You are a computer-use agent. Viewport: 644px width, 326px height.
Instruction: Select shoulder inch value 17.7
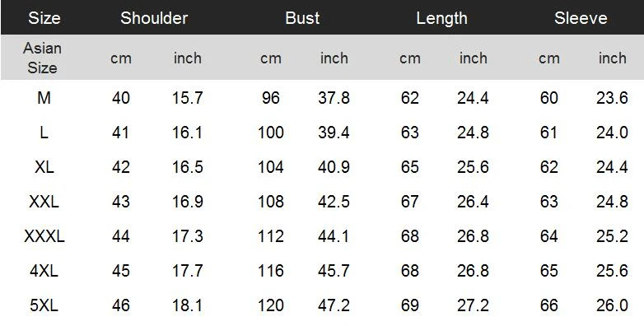pos(187,271)
